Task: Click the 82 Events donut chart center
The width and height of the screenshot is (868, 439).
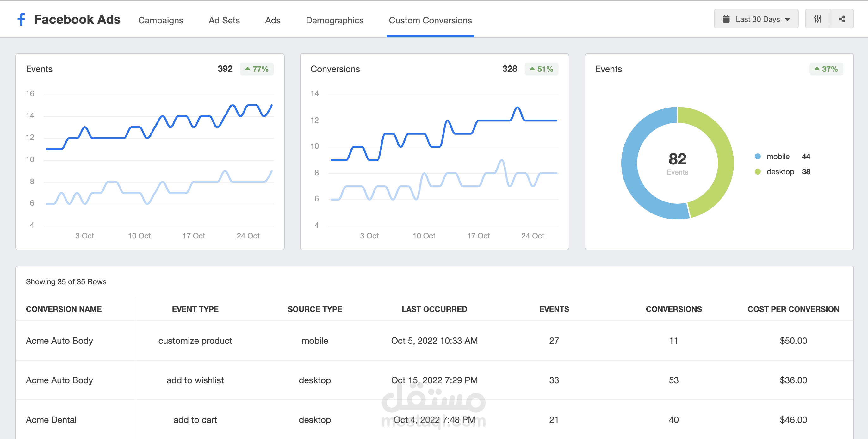Action: click(x=677, y=163)
